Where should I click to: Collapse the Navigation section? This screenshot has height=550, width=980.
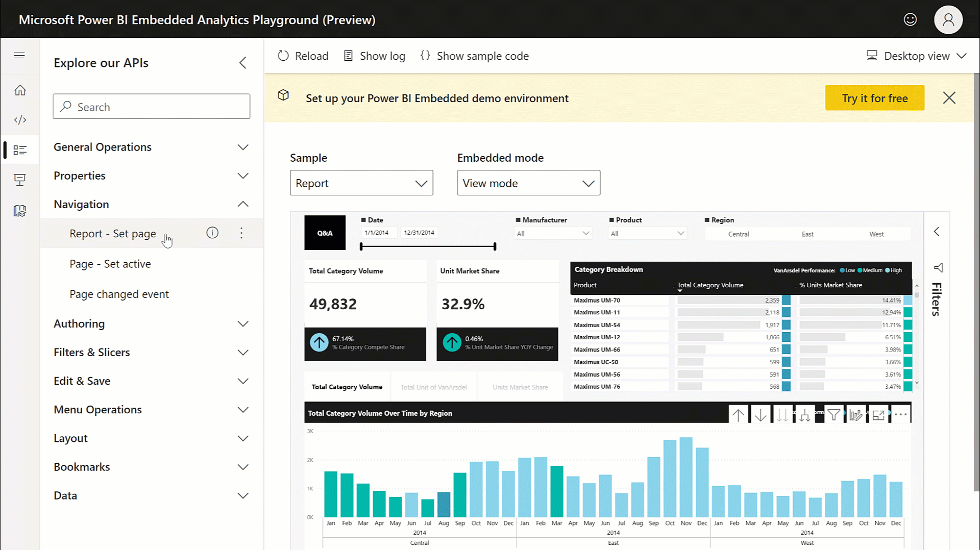243,204
